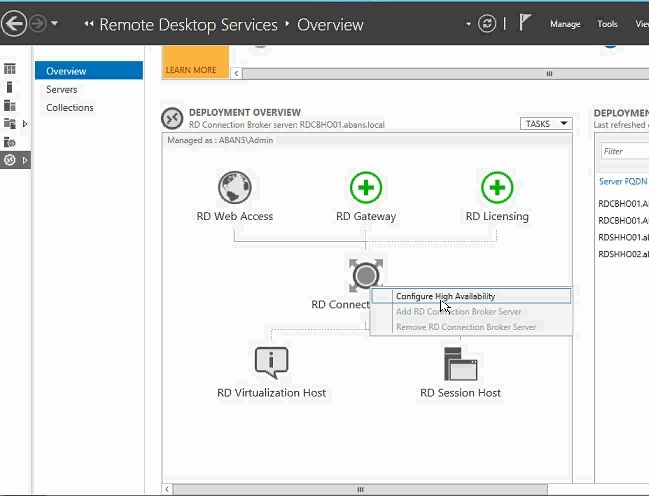Click the IIS sidebar icon

point(10,142)
